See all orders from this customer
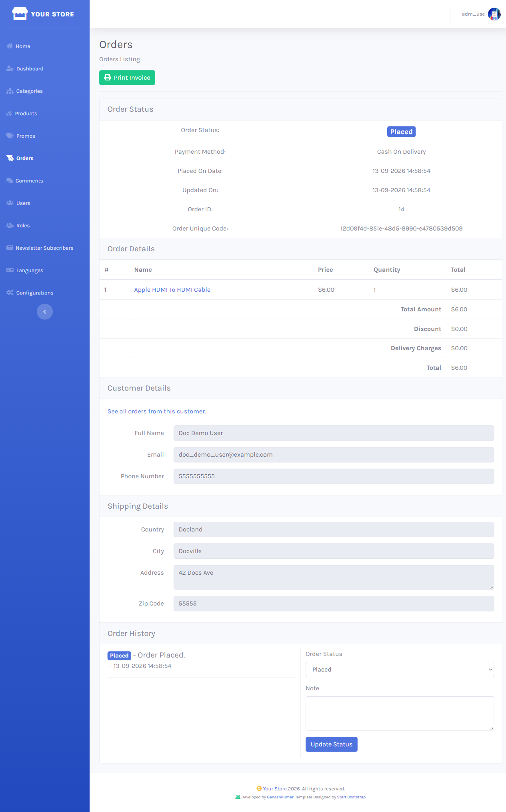Viewport: 506px width, 812px height. (157, 411)
